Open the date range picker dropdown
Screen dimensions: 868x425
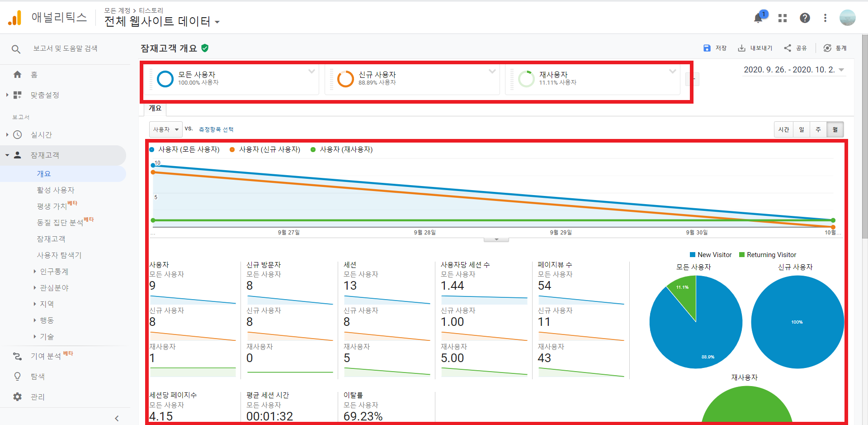coord(794,70)
